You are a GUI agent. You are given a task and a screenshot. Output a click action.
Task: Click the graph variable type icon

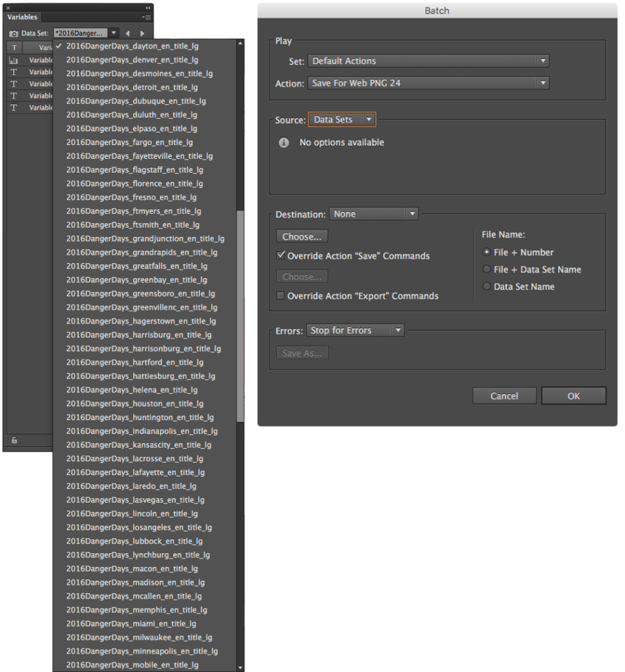coord(14,60)
